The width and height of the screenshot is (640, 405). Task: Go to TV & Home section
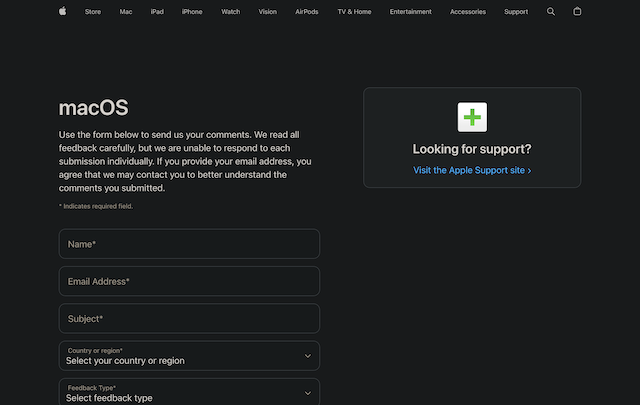(354, 12)
